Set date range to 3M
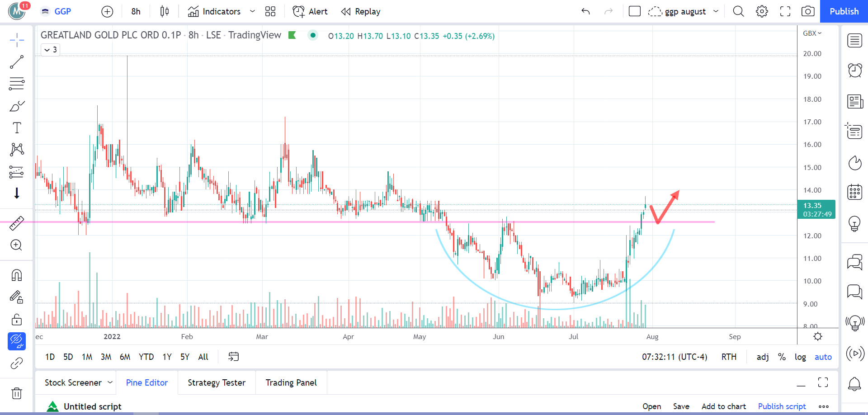The image size is (868, 415). click(x=106, y=357)
